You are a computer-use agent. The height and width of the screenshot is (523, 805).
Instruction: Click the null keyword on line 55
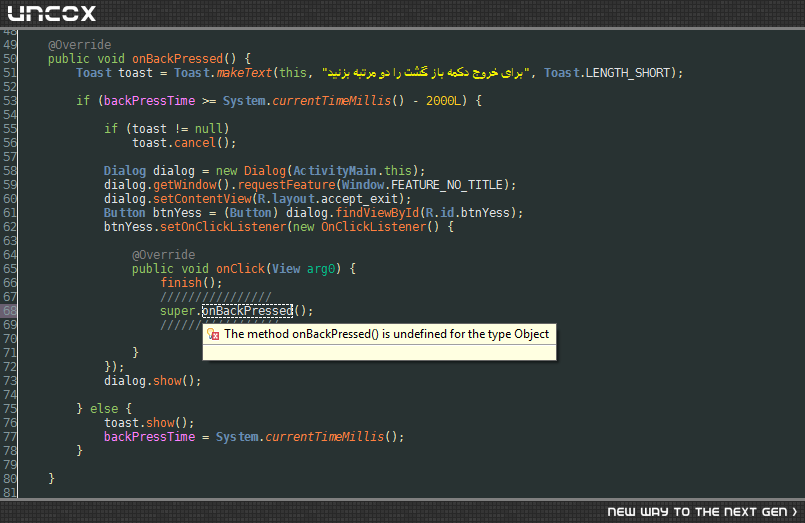(x=208, y=129)
